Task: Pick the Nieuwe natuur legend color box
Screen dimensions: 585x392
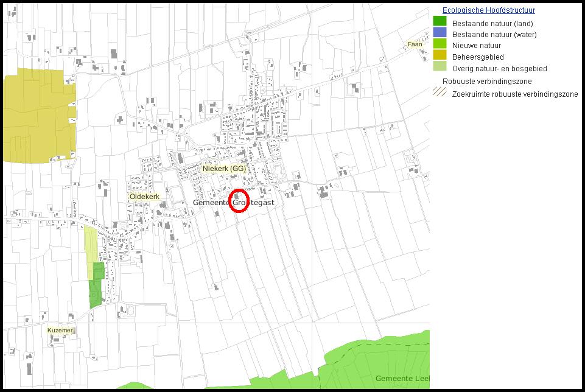Action: click(x=440, y=44)
